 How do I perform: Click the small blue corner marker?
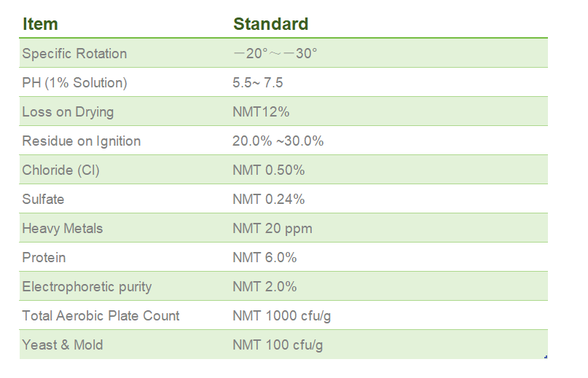coord(546,357)
